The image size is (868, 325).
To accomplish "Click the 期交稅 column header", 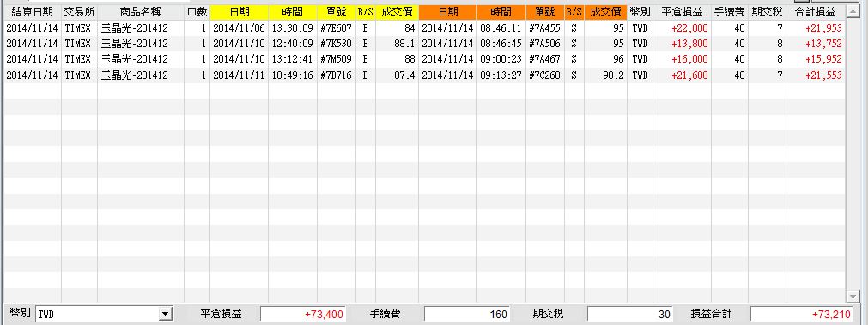I will tap(768, 12).
